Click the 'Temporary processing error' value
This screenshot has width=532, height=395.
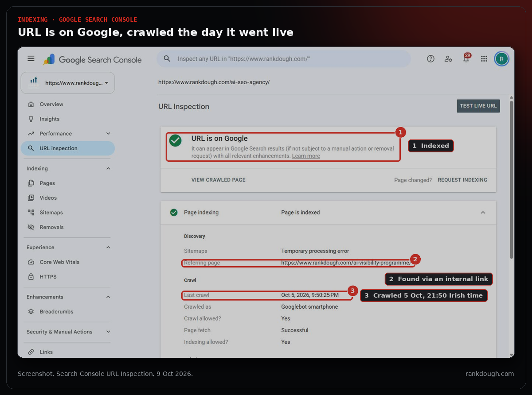point(315,251)
